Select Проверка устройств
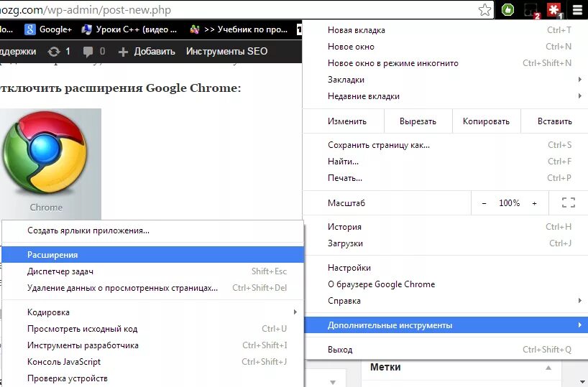The width and height of the screenshot is (588, 387). pos(152,378)
